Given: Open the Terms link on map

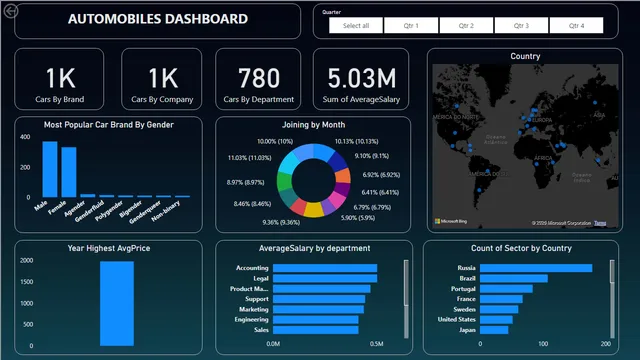Looking at the screenshot, I should [x=600, y=223].
